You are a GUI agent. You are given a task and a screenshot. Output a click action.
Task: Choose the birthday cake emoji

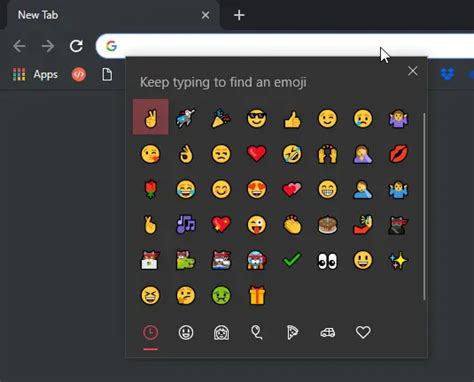click(x=328, y=225)
